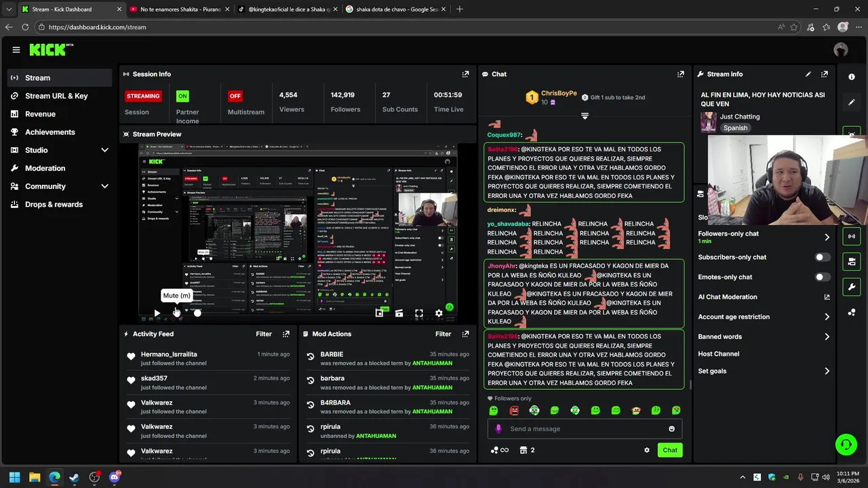Open the green support chat bubble
The image size is (868, 488).
(846, 445)
